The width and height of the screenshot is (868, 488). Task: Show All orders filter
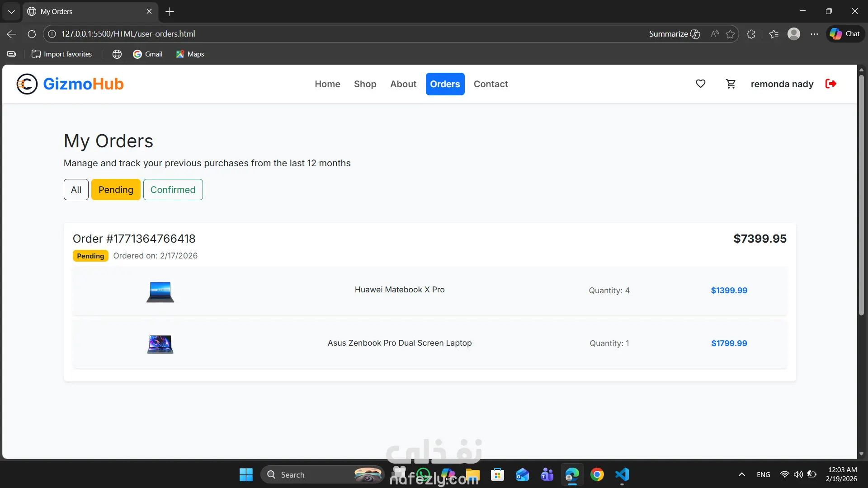pyautogui.click(x=76, y=190)
